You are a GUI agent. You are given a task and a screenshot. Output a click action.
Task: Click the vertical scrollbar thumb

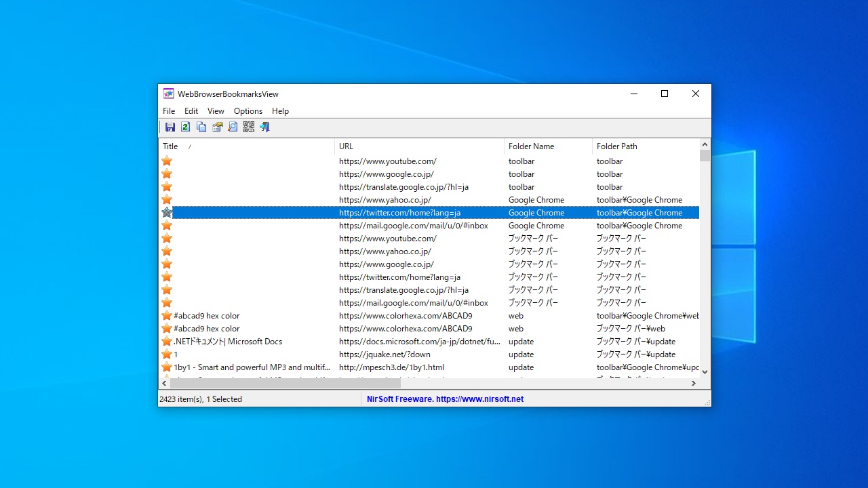pyautogui.click(x=705, y=155)
